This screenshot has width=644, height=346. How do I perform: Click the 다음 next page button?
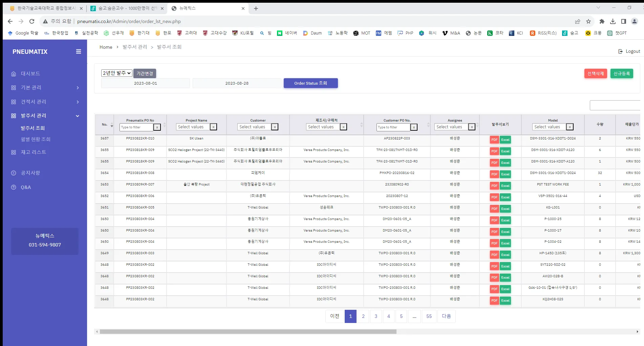click(446, 316)
